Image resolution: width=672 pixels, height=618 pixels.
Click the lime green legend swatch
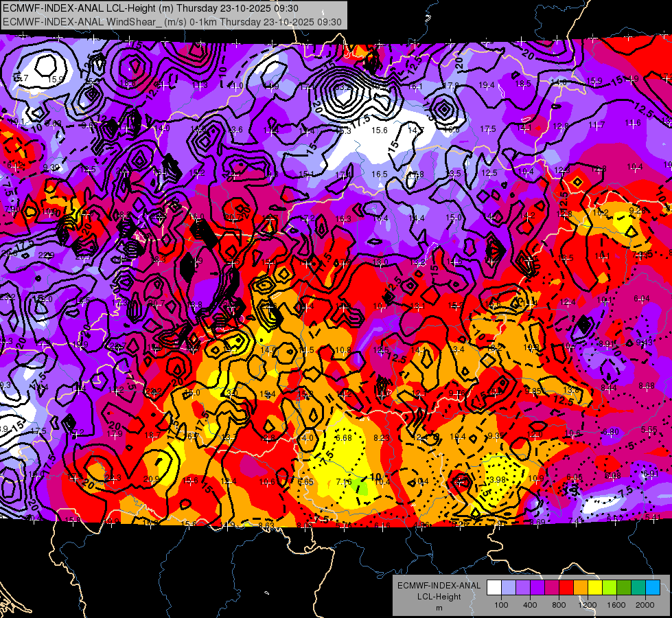(610, 588)
